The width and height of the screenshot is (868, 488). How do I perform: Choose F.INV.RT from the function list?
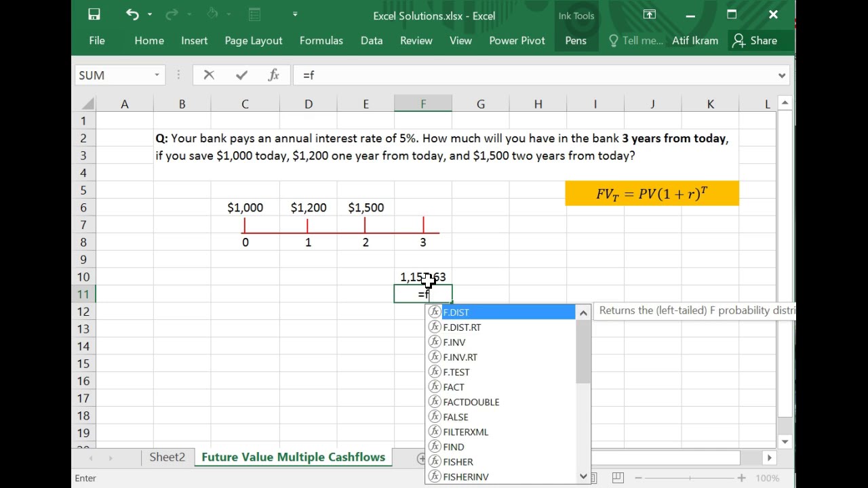tap(501, 357)
